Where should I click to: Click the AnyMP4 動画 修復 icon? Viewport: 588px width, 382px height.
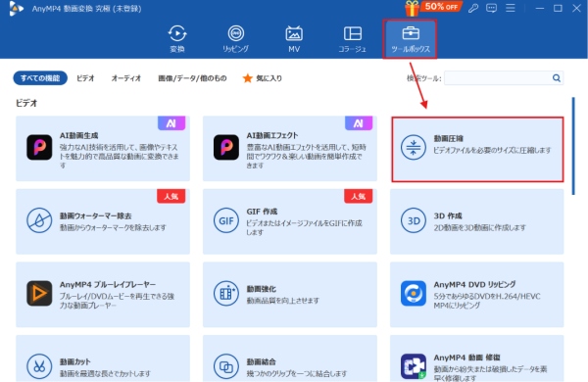tap(414, 366)
